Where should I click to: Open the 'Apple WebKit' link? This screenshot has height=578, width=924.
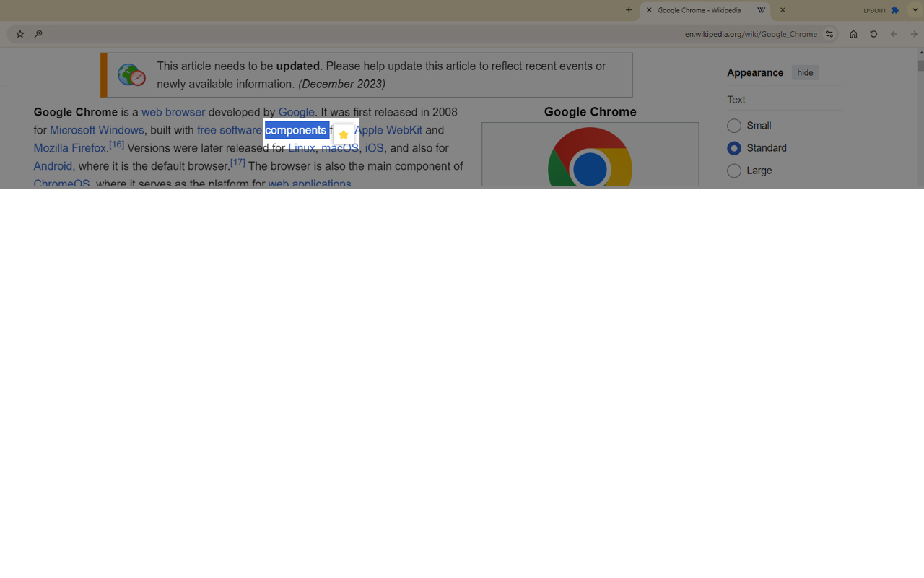(x=388, y=130)
